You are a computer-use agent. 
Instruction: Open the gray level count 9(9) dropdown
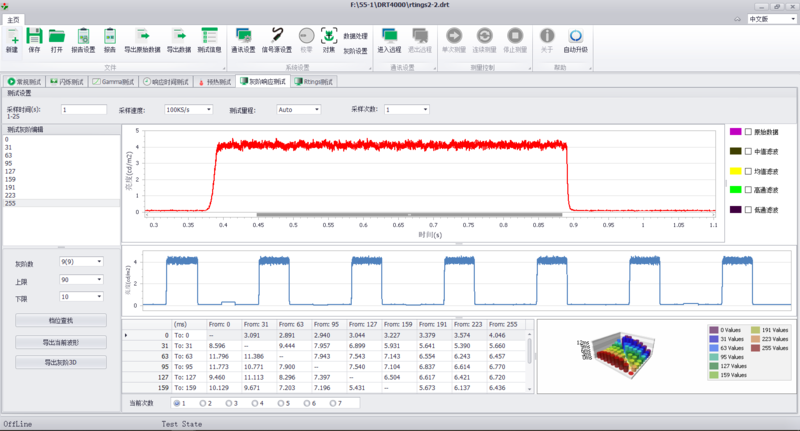tap(99, 262)
